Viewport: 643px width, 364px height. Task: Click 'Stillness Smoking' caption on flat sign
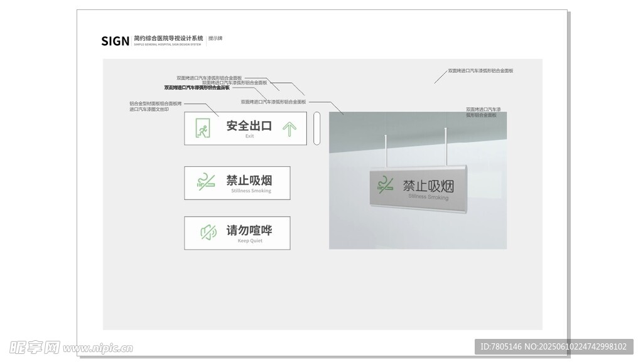click(x=251, y=191)
